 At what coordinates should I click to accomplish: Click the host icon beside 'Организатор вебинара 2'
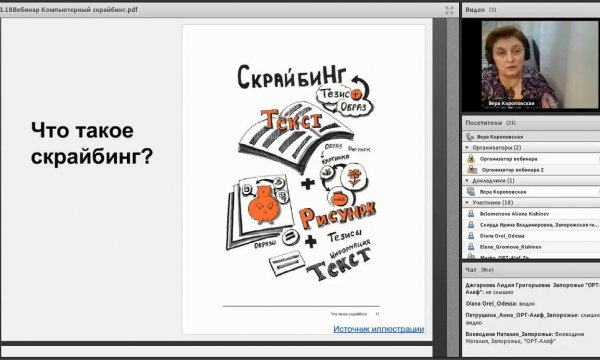point(472,169)
